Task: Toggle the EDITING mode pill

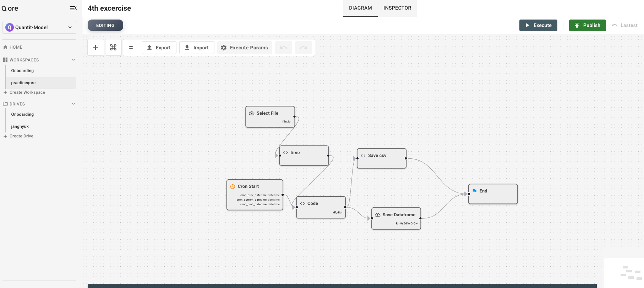Action: (x=105, y=25)
